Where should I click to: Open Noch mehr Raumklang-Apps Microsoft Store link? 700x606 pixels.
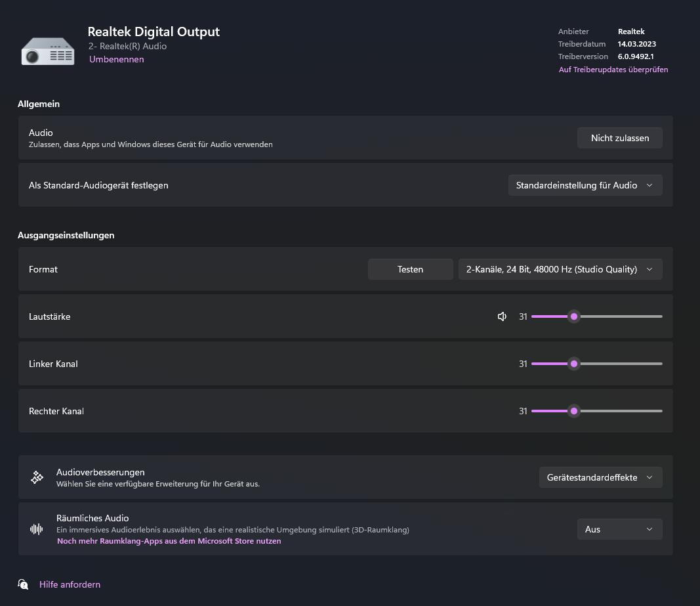(x=169, y=541)
